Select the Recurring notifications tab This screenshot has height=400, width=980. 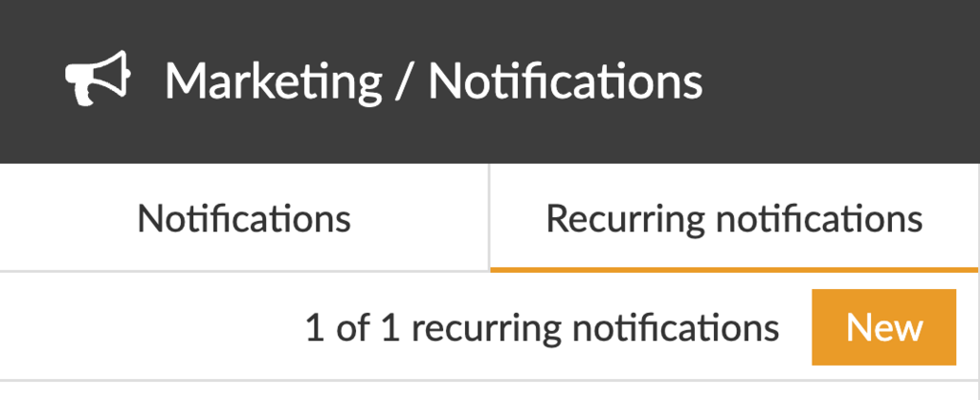pos(734,218)
